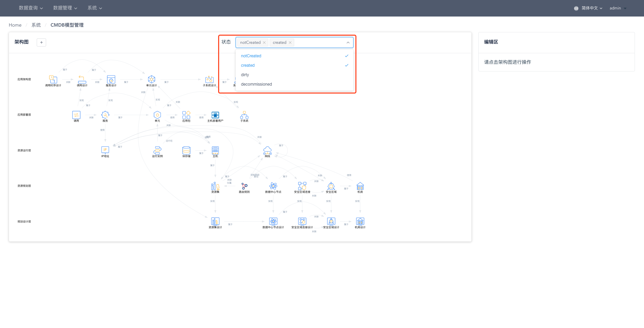This screenshot has width=644, height=328.
Task: Select the dirty status option
Action: pyautogui.click(x=295, y=75)
